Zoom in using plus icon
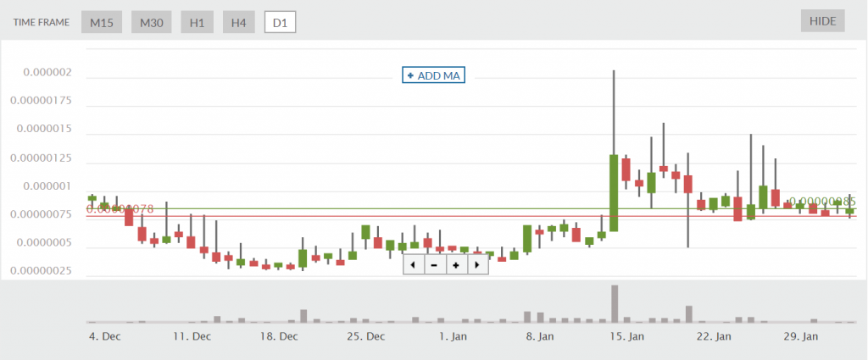 (456, 265)
